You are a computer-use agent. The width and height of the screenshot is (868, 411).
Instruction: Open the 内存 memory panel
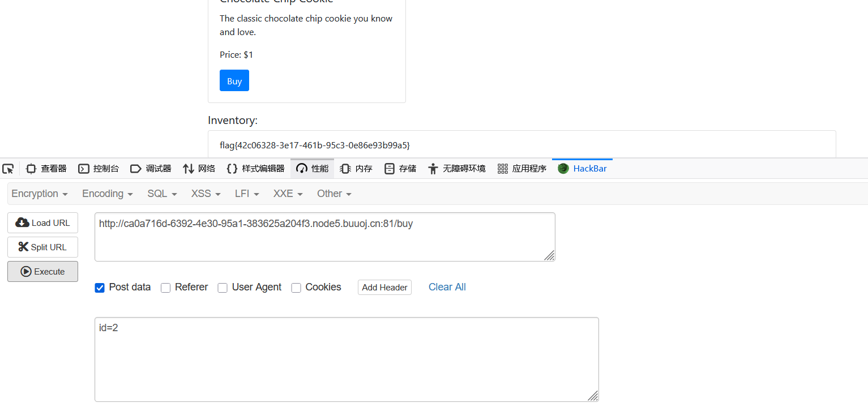356,169
